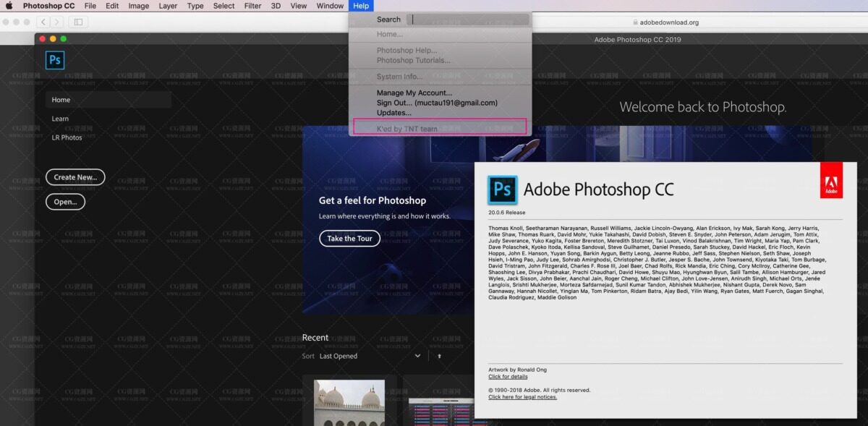The width and height of the screenshot is (868, 426).
Task: Go forward with the browser forward arrow
Action: [x=57, y=22]
